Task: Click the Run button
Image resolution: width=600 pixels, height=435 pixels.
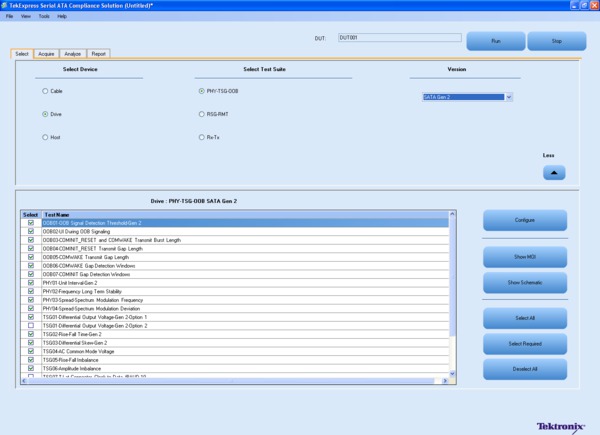Action: (x=496, y=41)
